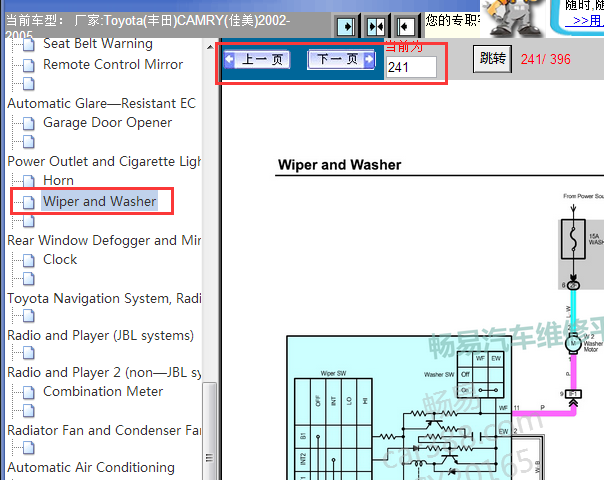Viewport: 604px width, 480px height.
Task: Click the tree panel scrollbar thumb
Action: coord(210,431)
